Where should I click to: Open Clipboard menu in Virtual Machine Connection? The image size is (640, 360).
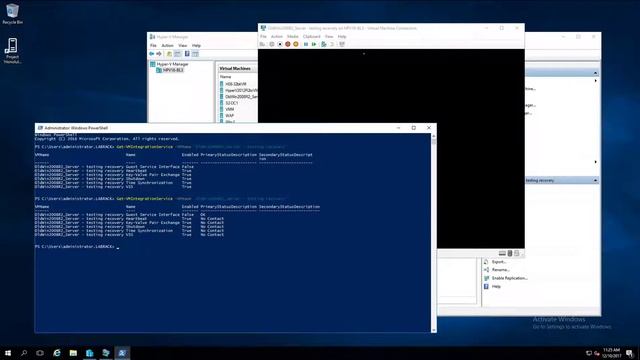click(x=311, y=36)
